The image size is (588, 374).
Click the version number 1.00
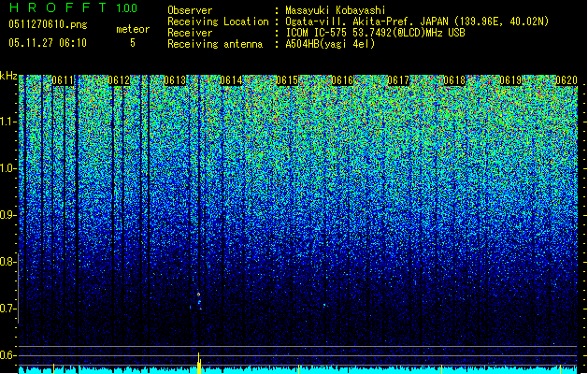point(126,7)
